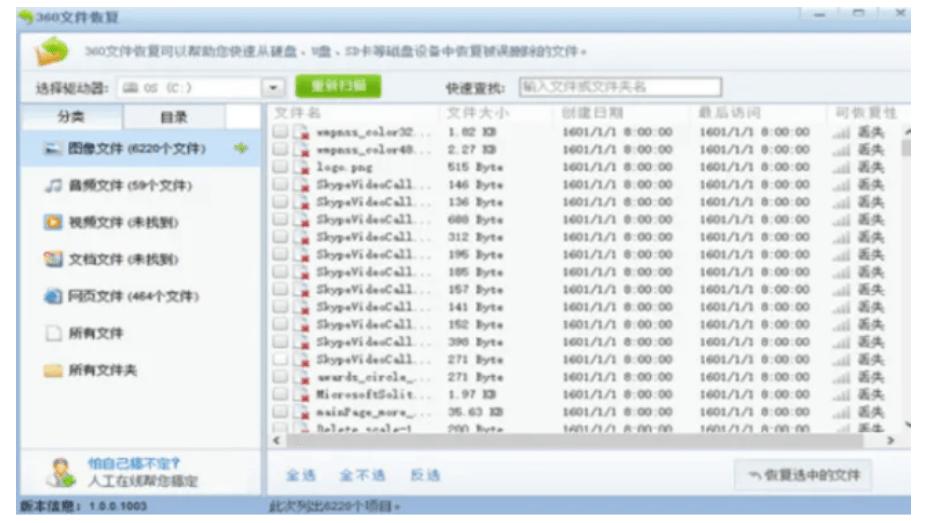Sort by 文件名 column header
Image resolution: width=925 pixels, height=523 pixels.
point(297,113)
